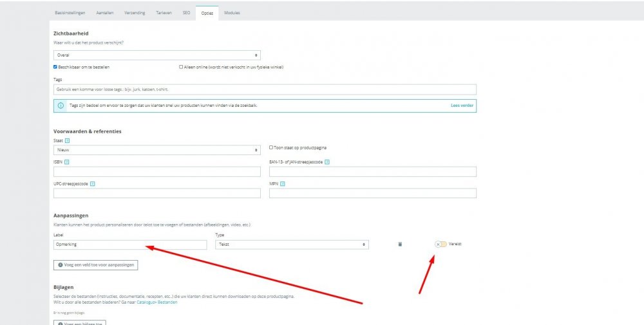This screenshot has height=325, width=644.
Task: Switch to the Aantallen tab
Action: point(105,13)
